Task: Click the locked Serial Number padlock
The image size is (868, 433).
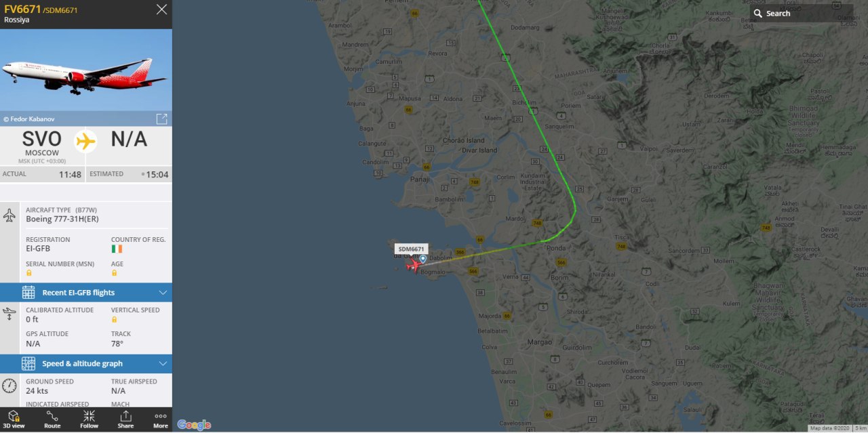Action: (x=29, y=273)
